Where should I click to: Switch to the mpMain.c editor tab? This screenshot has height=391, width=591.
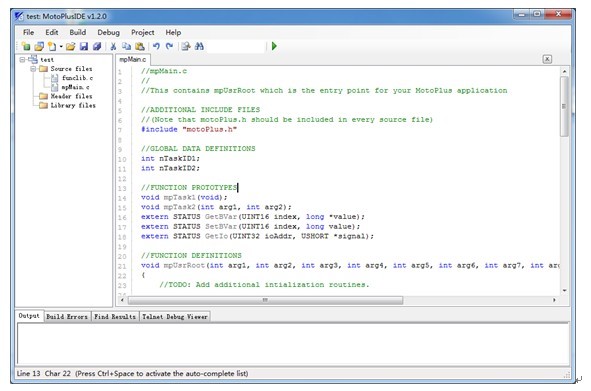coord(133,60)
